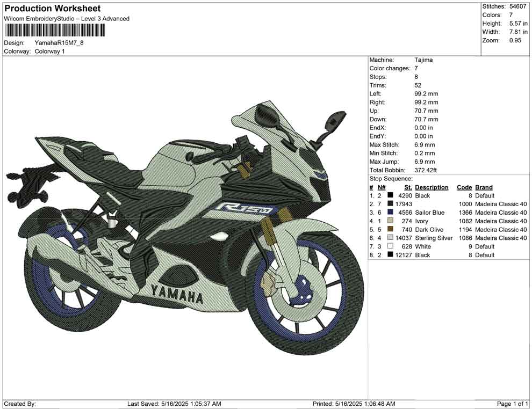The width and height of the screenshot is (532, 409).
Task: Click the YAMAHA lettering on the fairing
Action: click(x=177, y=295)
